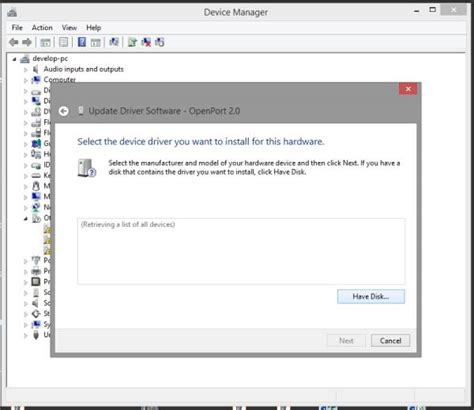This screenshot has height=410, width=474.
Task: Expand the network category row
Action: coord(25,208)
